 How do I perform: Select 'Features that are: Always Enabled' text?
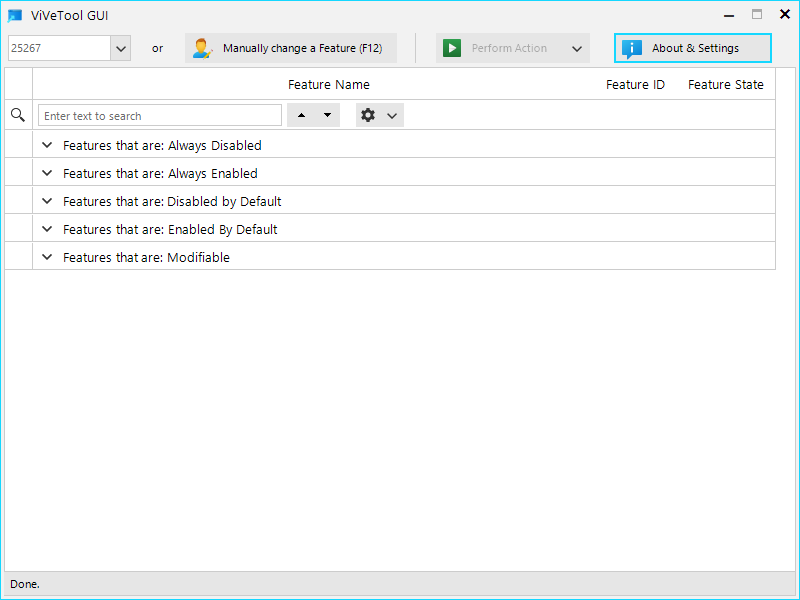pyautogui.click(x=160, y=173)
